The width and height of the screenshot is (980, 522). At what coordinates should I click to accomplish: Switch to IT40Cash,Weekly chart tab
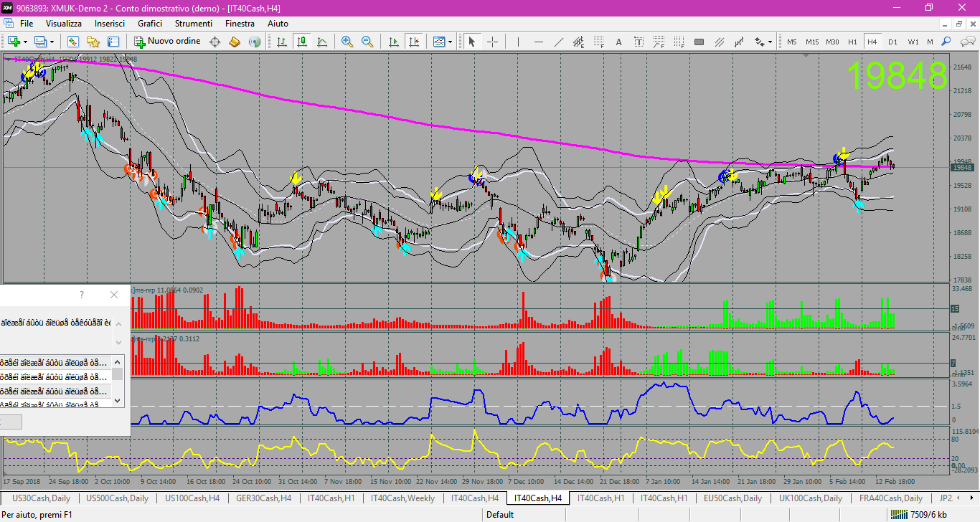pos(403,498)
